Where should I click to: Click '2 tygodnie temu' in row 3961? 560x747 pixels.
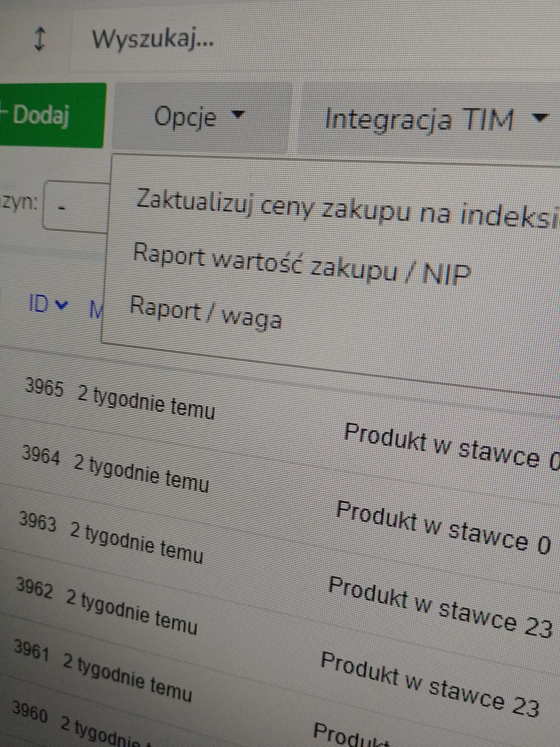tap(127, 677)
